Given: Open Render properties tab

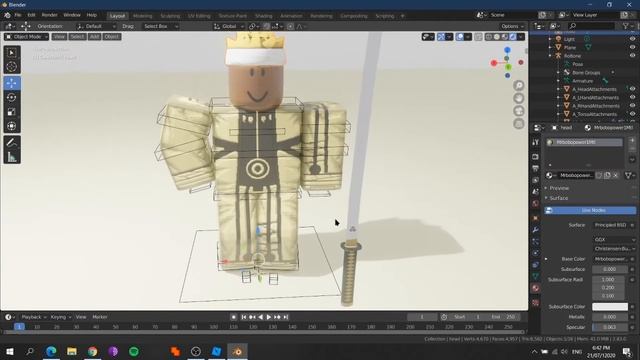Looking at the screenshot, I should pyautogui.click(x=536, y=157).
